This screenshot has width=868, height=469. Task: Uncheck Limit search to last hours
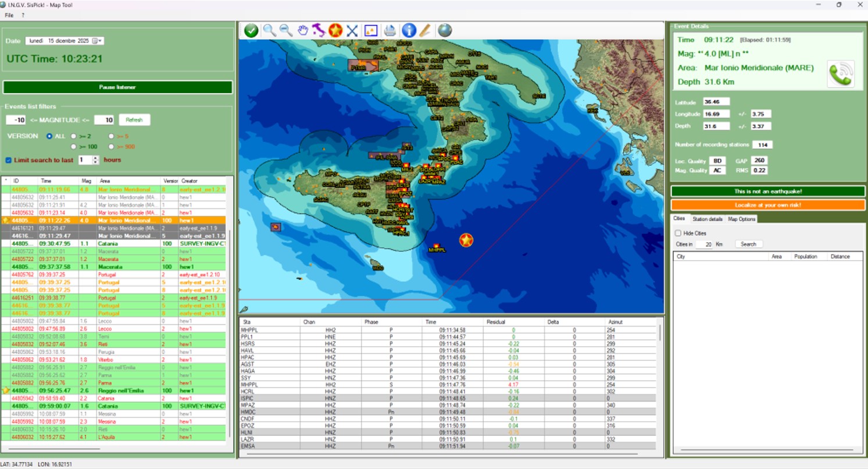9,160
